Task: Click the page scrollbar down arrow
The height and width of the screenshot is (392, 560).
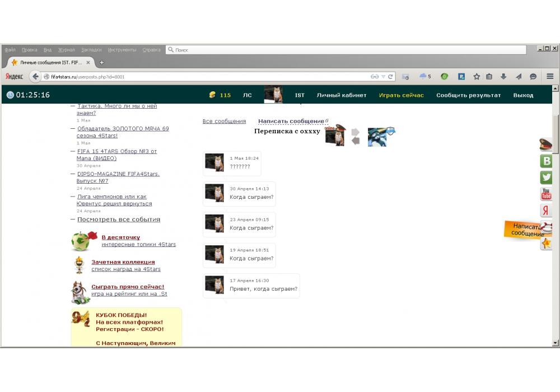Action: coord(556,343)
